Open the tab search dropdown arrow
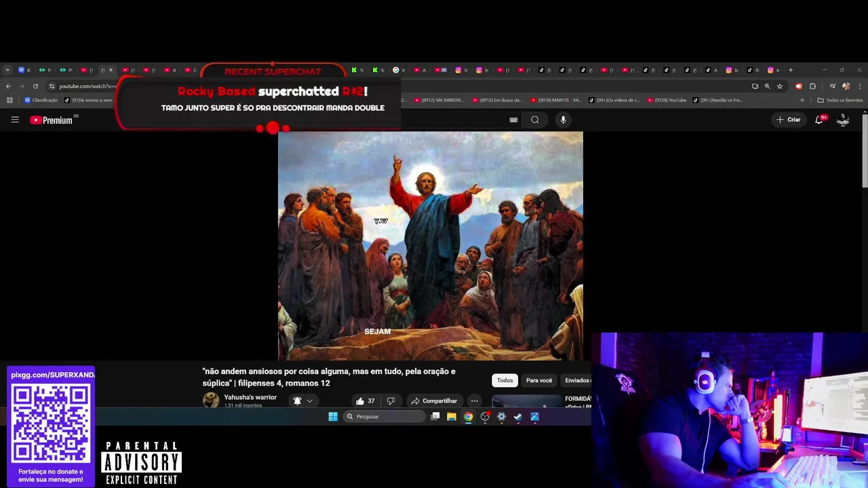 coord(7,70)
